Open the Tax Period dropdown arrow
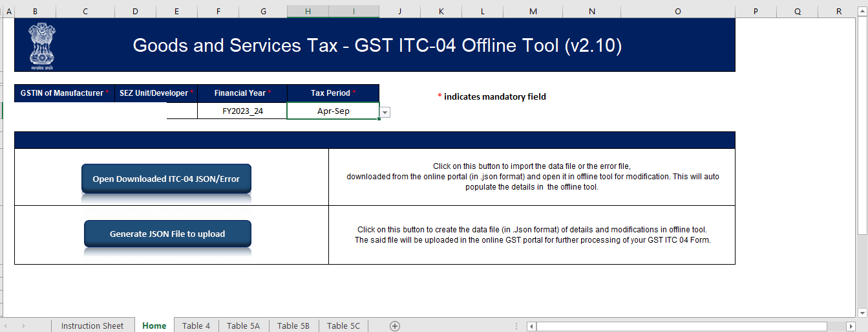This screenshot has width=868, height=332. [385, 112]
